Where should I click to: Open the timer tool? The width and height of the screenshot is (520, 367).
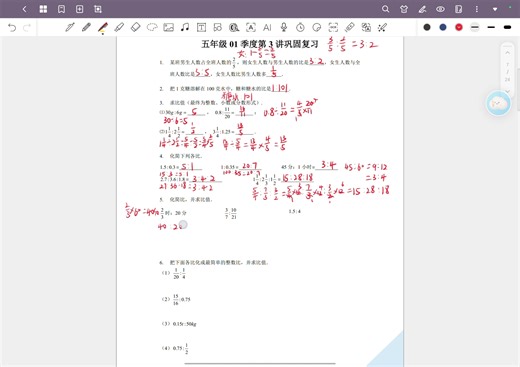coord(300,27)
